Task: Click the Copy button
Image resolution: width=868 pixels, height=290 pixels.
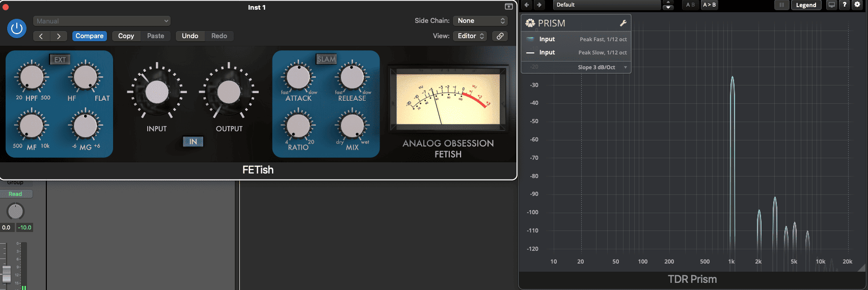Action: pyautogui.click(x=126, y=36)
